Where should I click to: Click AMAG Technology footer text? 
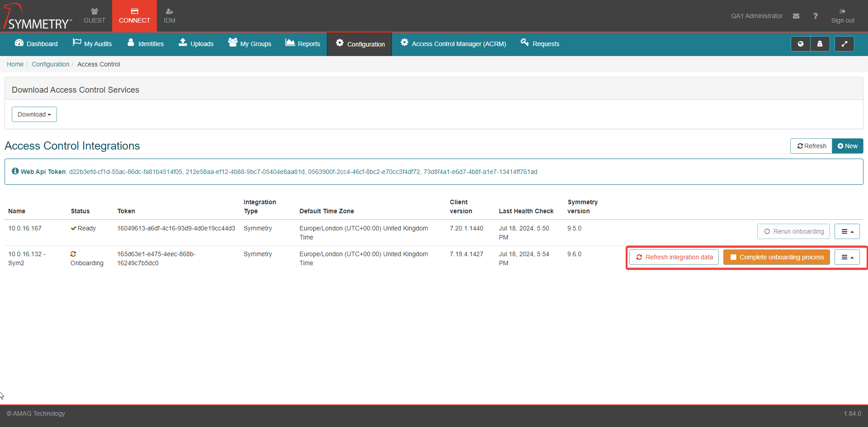pyautogui.click(x=36, y=413)
